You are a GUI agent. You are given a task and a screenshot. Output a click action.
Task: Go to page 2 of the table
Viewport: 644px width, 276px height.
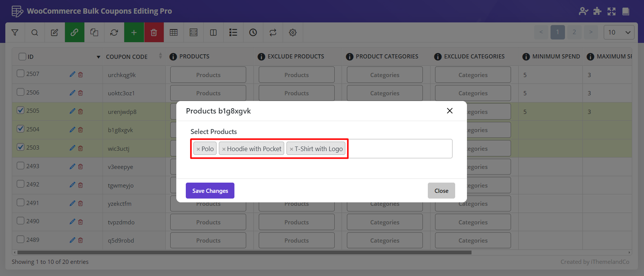click(x=574, y=32)
